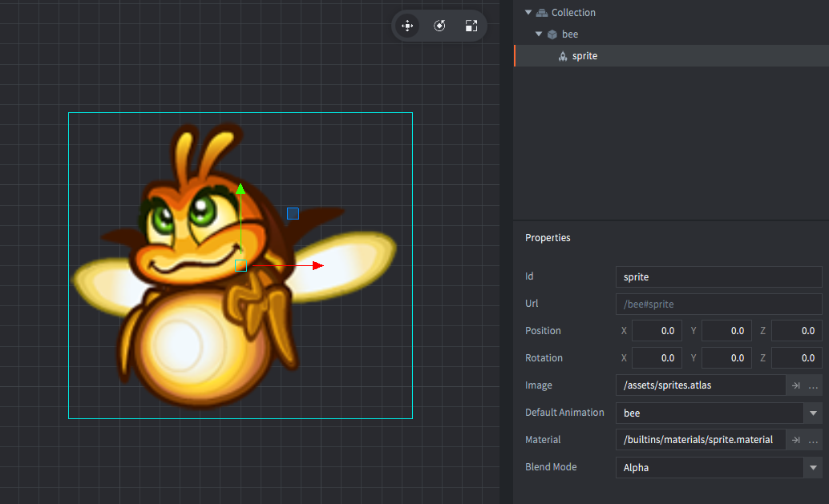
Task: Select the sprite item in outline
Action: (584, 56)
